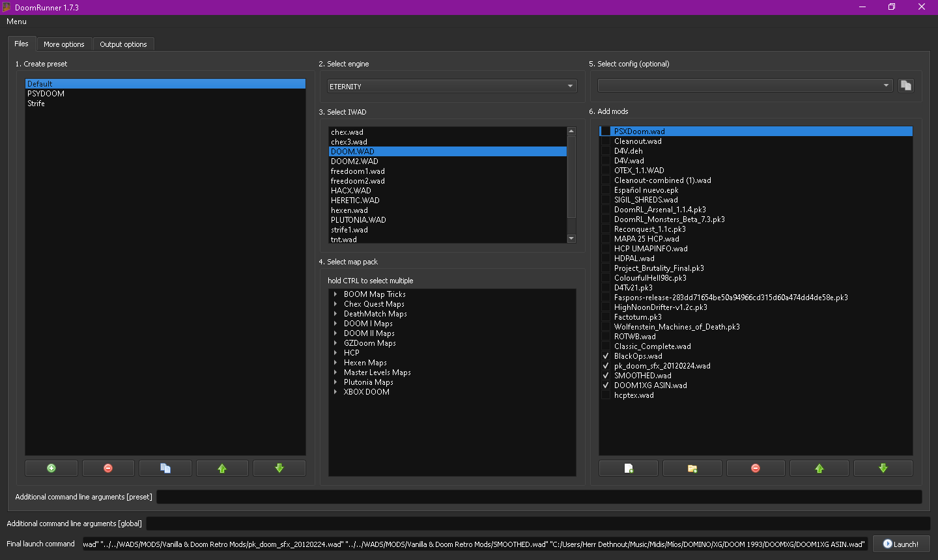Click the IWAD list scrollbar down arrow

[x=571, y=239]
